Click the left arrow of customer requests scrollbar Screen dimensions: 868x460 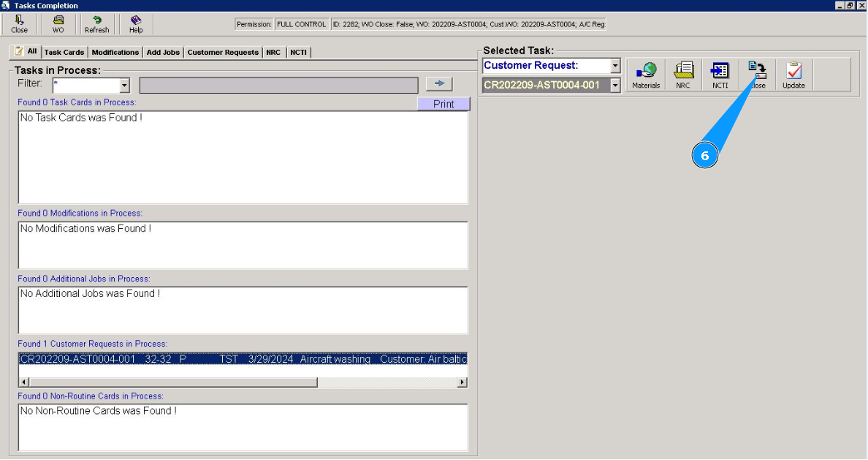24,382
